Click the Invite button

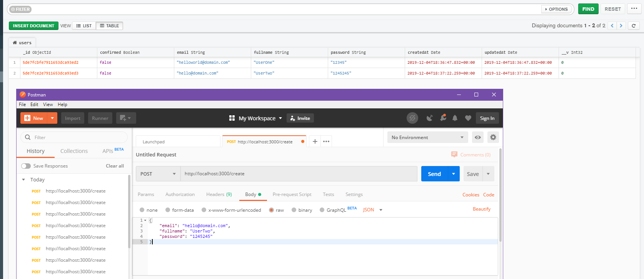click(x=300, y=118)
